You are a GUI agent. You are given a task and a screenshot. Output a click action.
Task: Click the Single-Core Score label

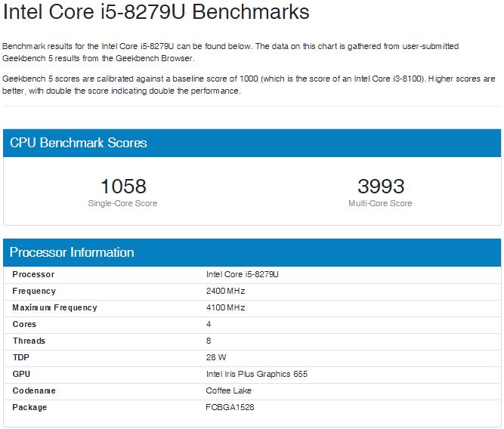tap(123, 203)
